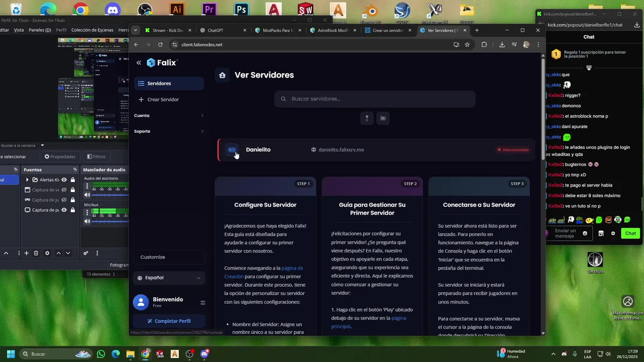The image size is (644, 362).
Task: Open the Español language dropdown
Action: coord(169,278)
